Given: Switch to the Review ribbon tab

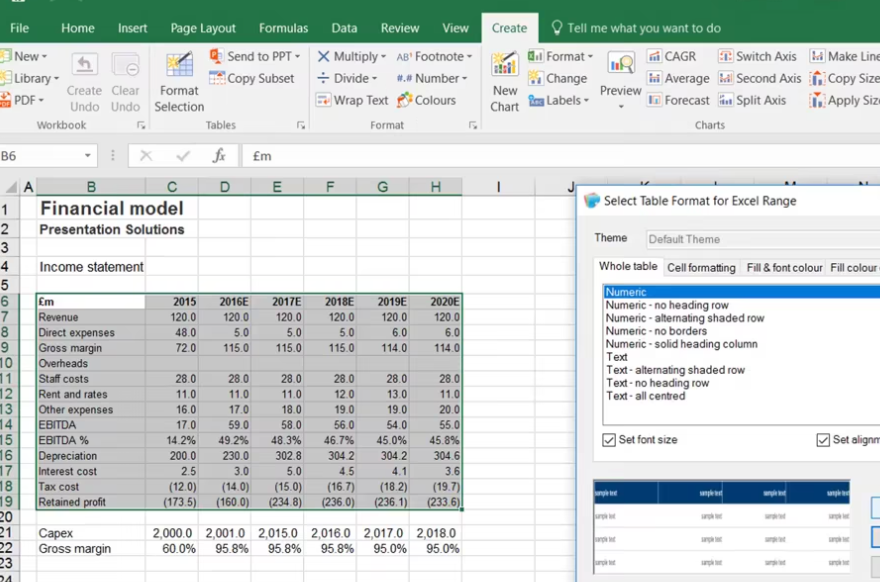Looking at the screenshot, I should [400, 28].
